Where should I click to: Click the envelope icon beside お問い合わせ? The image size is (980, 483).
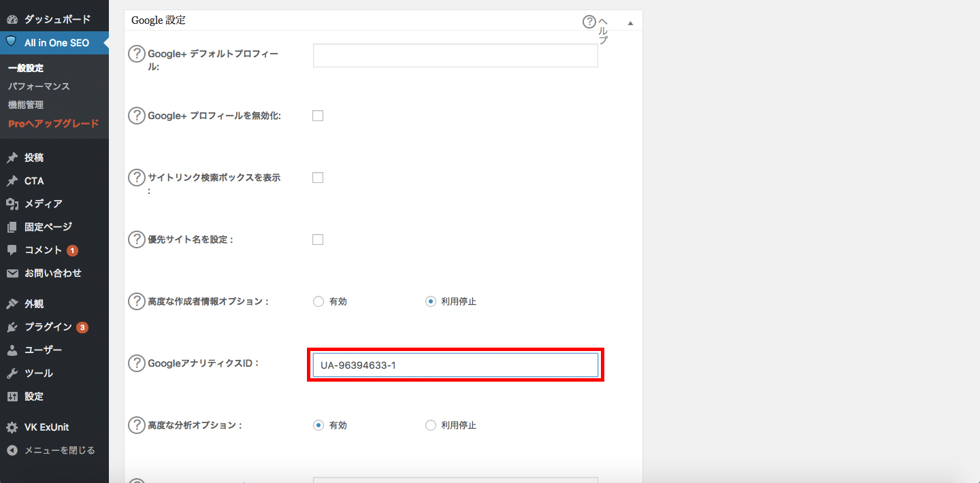tap(12, 273)
